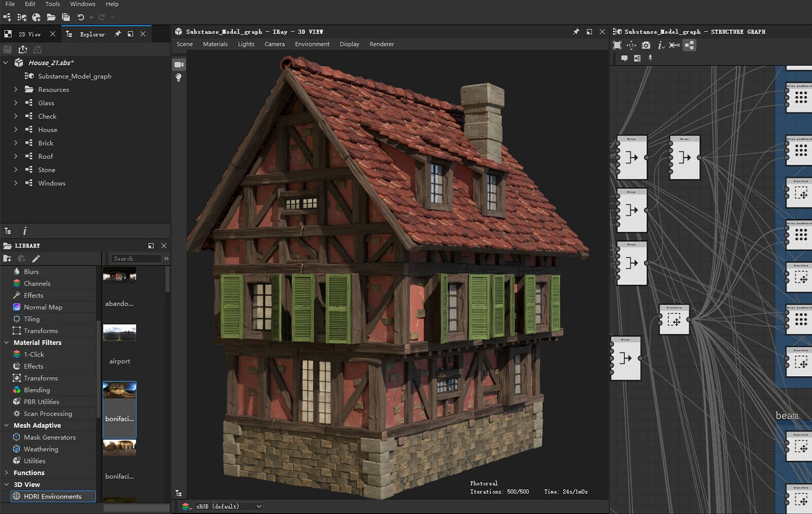Click the new Substance graph icon in the top toolbar

pos(7,17)
